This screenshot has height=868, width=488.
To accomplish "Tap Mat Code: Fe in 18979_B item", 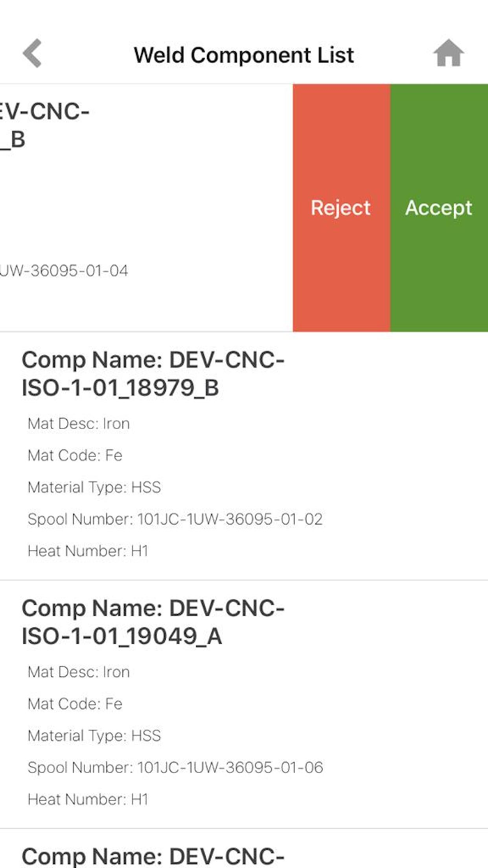I will pos(75,456).
